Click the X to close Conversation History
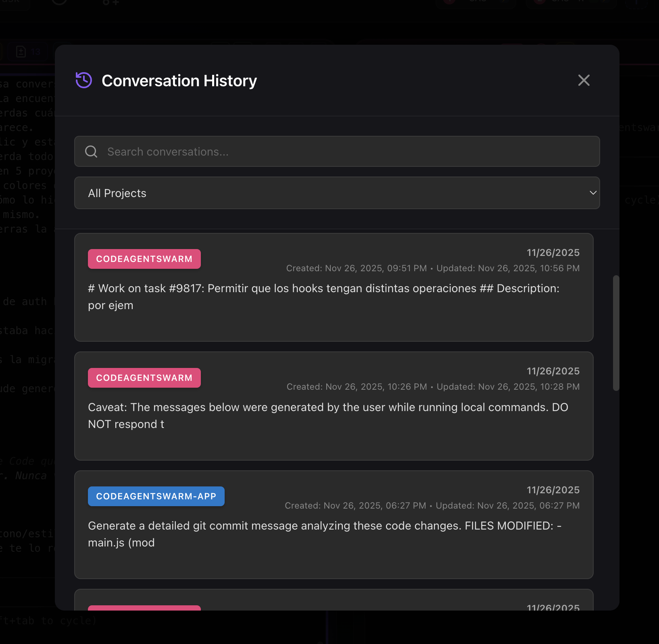This screenshot has height=644, width=659. click(x=584, y=81)
